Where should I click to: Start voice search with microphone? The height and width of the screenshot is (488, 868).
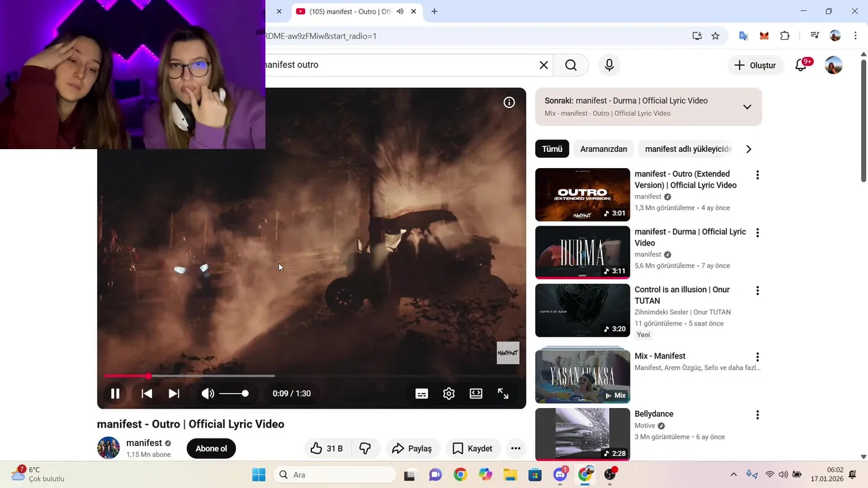click(609, 65)
